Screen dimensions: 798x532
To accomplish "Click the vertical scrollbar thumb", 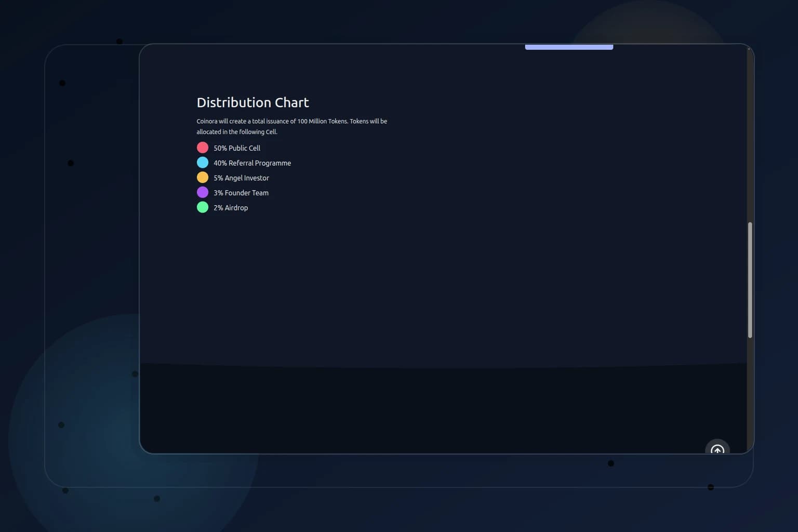I will click(x=750, y=280).
